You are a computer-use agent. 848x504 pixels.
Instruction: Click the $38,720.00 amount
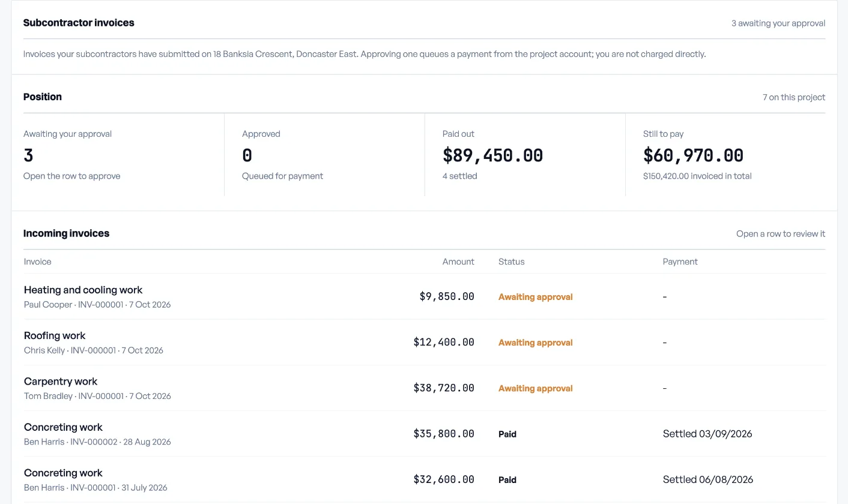(444, 388)
